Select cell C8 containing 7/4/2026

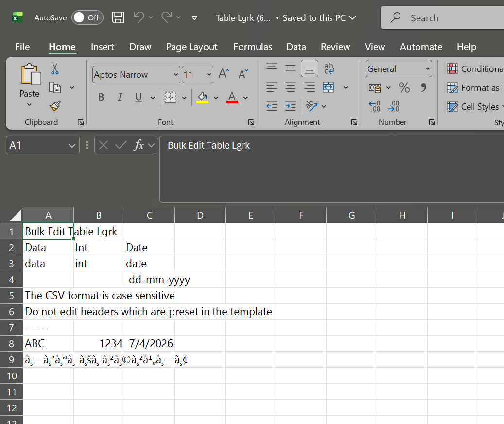149,343
